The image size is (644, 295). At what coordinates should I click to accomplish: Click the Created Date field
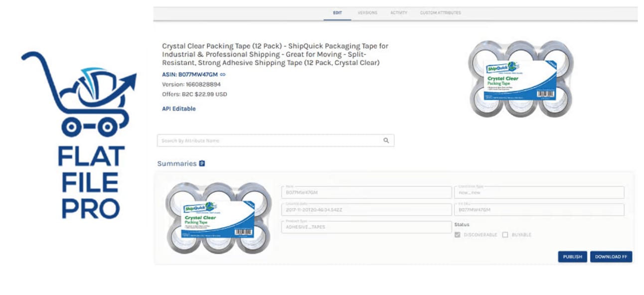tap(366, 209)
